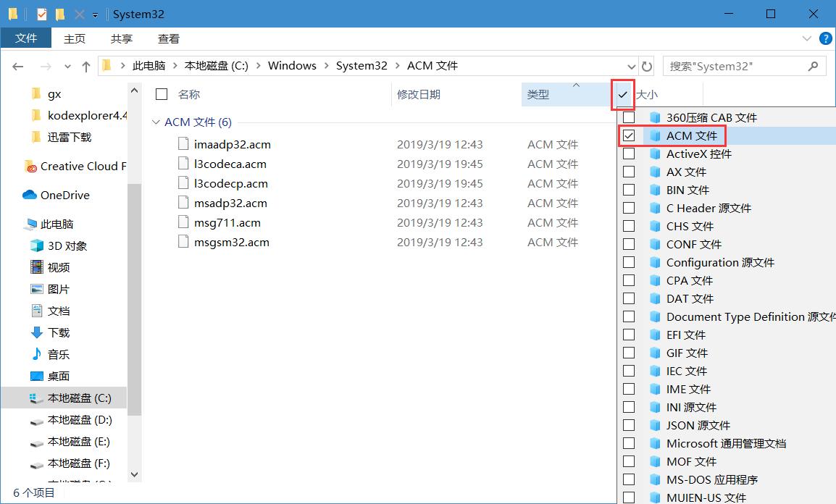Click the up arrow to go to parent folder
Screen dimensions: 836x504
tap(86, 65)
